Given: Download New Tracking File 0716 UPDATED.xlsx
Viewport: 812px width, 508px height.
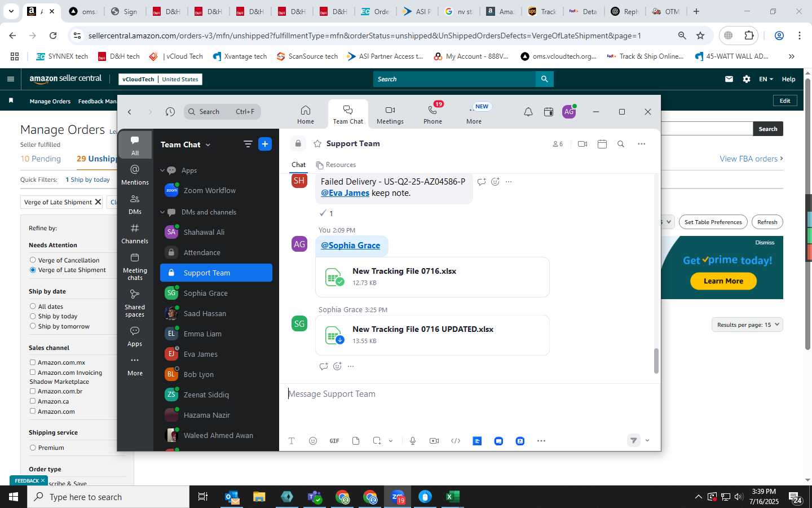Looking at the screenshot, I should [x=339, y=340].
